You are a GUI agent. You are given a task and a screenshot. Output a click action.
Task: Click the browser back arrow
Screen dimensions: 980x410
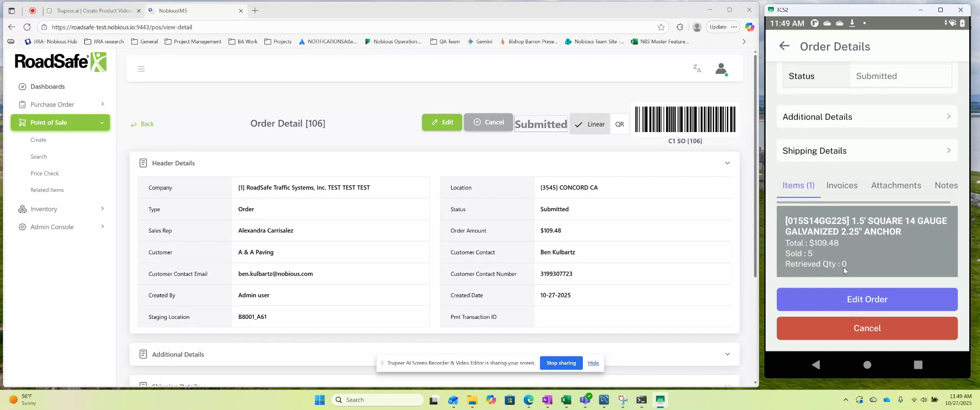12,27
